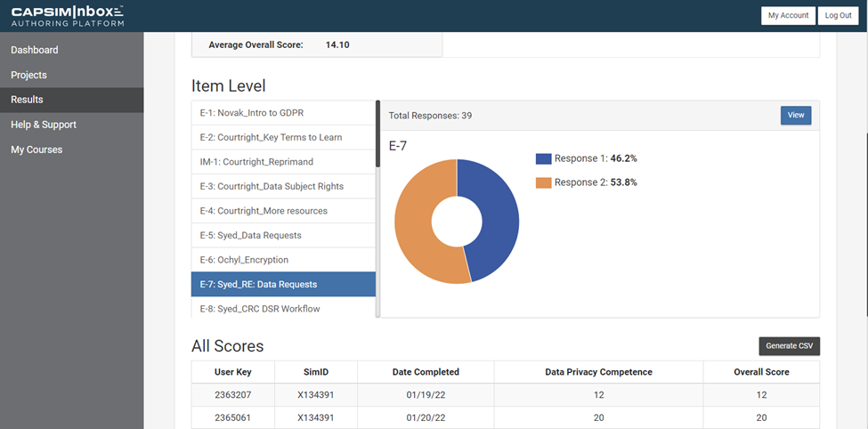This screenshot has width=868, height=429.
Task: Open the My Account page
Action: [x=788, y=15]
